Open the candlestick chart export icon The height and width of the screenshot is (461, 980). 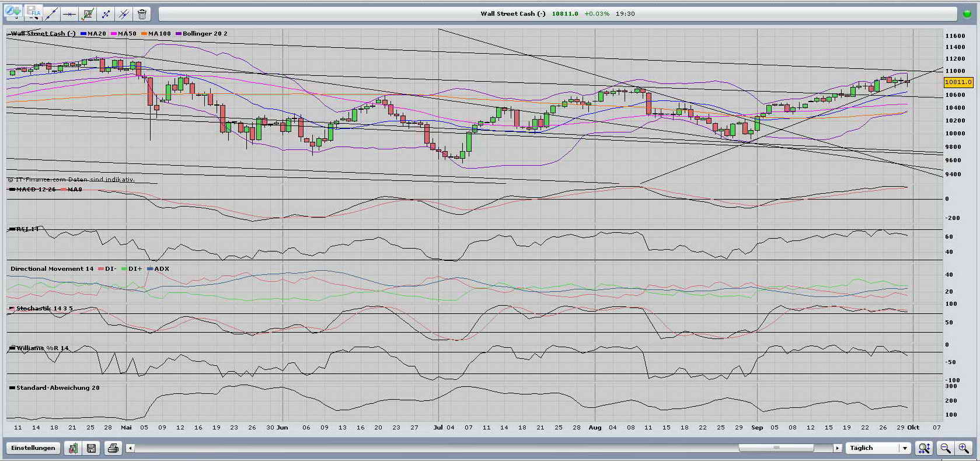pos(73,448)
